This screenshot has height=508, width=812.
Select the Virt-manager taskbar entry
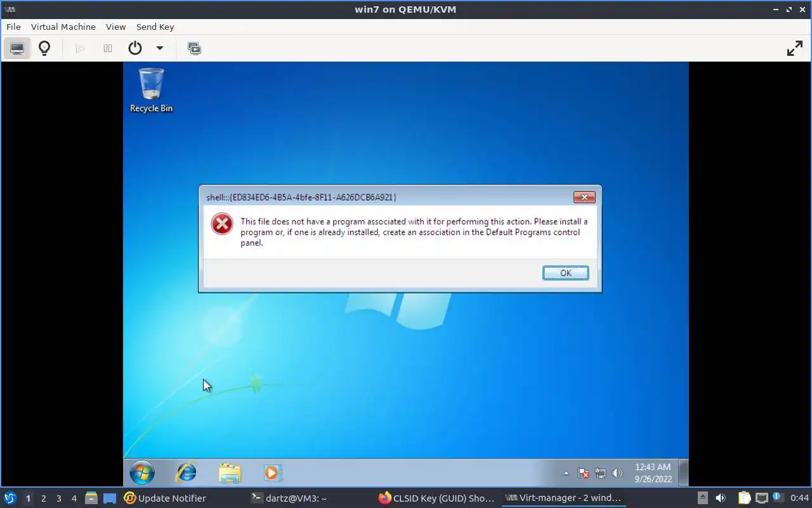pos(563,498)
